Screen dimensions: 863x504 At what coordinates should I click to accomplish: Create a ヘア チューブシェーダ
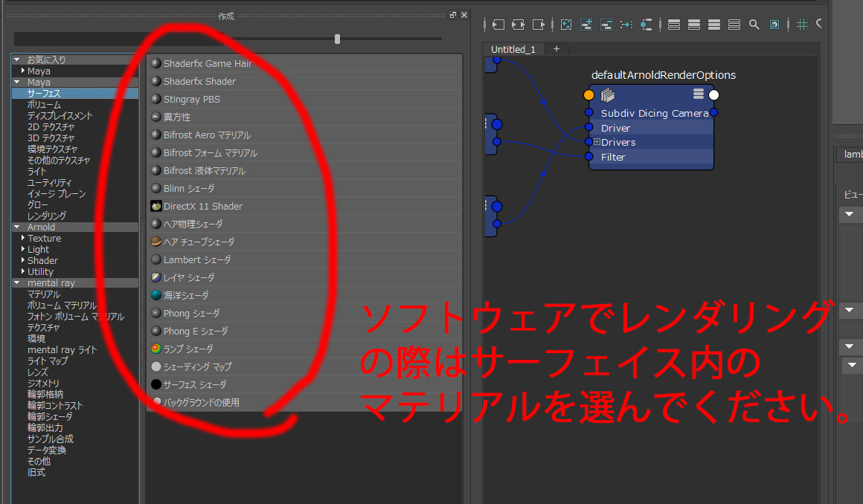pos(304,242)
